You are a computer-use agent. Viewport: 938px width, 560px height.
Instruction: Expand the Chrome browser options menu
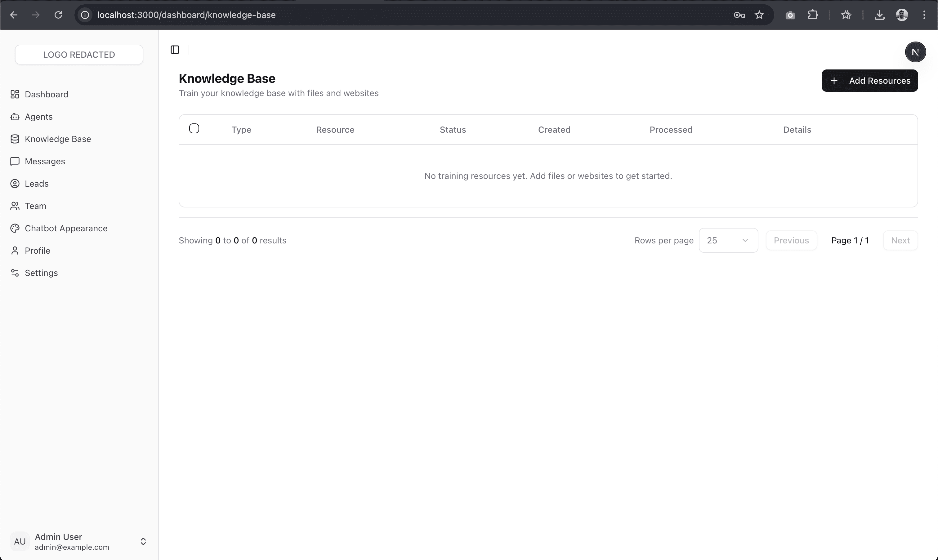click(924, 15)
